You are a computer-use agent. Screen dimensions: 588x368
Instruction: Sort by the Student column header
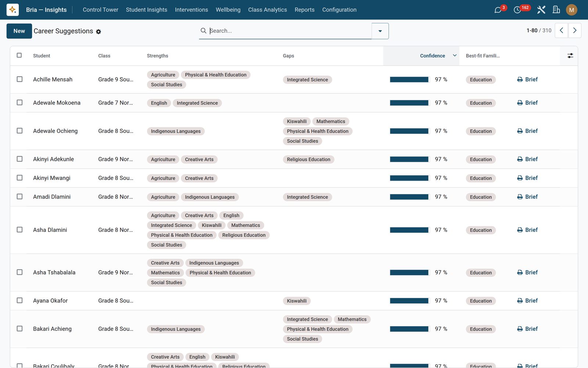[42, 56]
